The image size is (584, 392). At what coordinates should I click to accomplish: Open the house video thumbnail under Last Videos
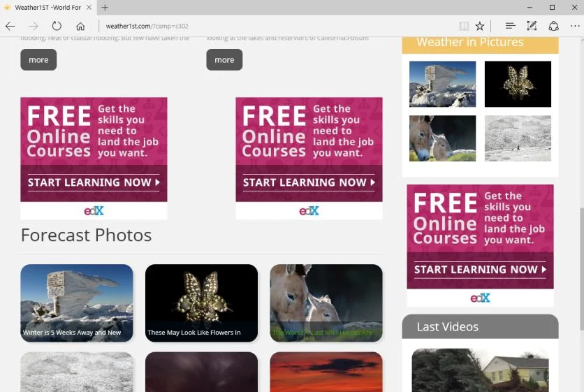(x=480, y=370)
